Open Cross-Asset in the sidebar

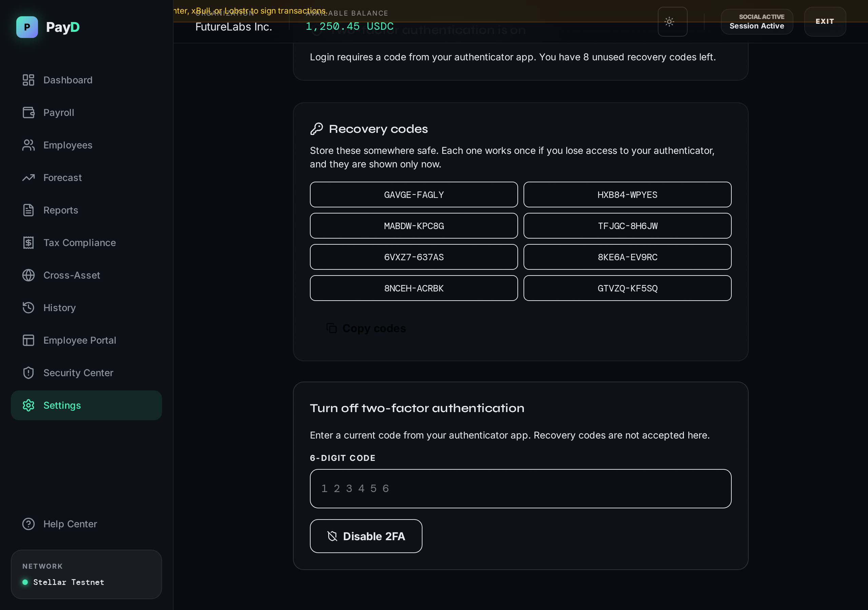86,275
